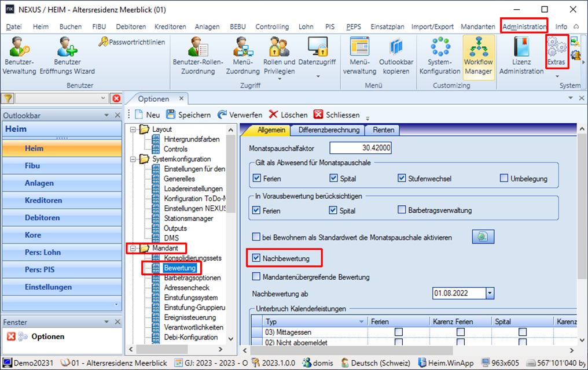Collapse the Mandant tree folder
Screen dimensions: 588x370
[133, 248]
